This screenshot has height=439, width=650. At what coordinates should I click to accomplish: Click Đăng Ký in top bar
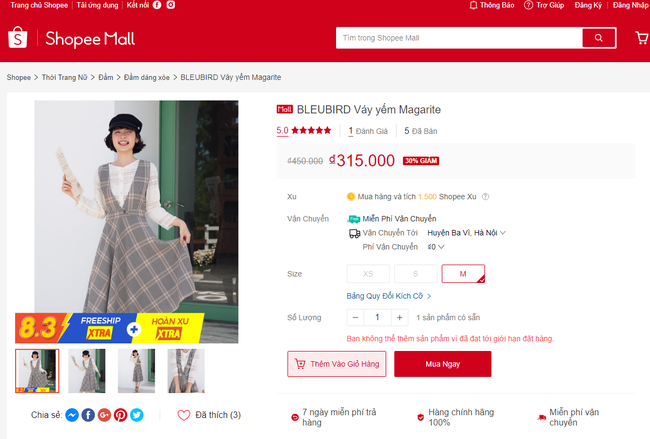point(588,5)
